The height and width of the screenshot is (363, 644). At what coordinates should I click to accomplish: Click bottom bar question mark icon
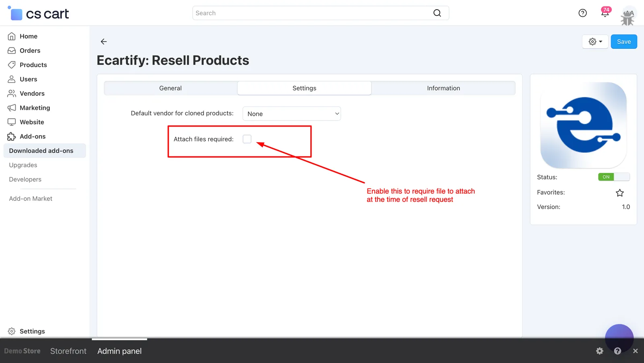[617, 351]
